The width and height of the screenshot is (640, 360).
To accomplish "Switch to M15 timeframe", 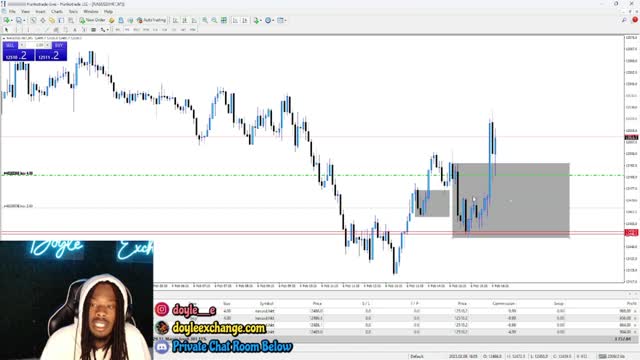I will tap(136, 30).
